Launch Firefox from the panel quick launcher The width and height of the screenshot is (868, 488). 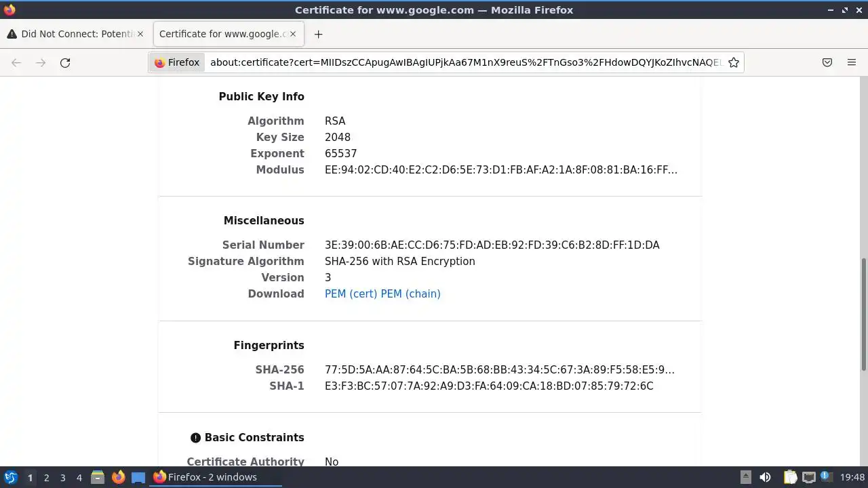point(118,477)
